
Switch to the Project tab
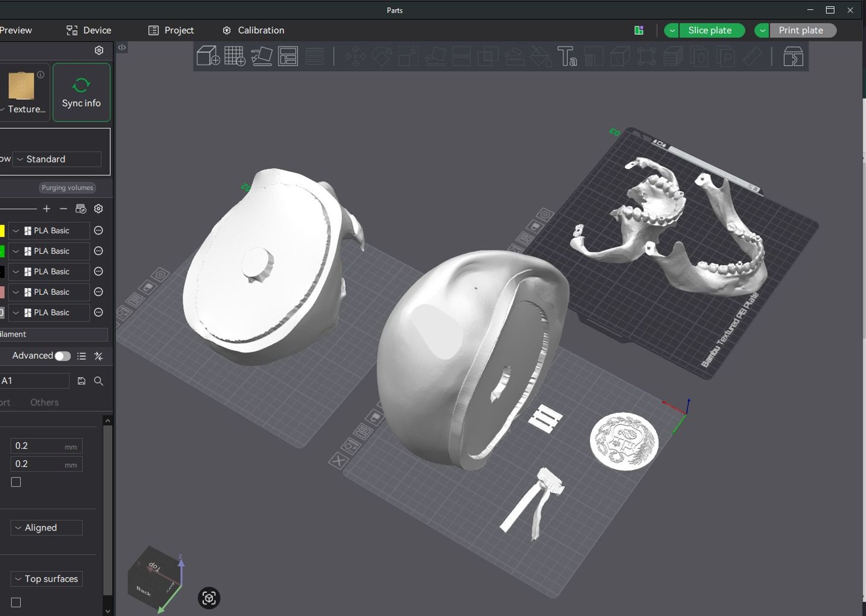click(171, 30)
